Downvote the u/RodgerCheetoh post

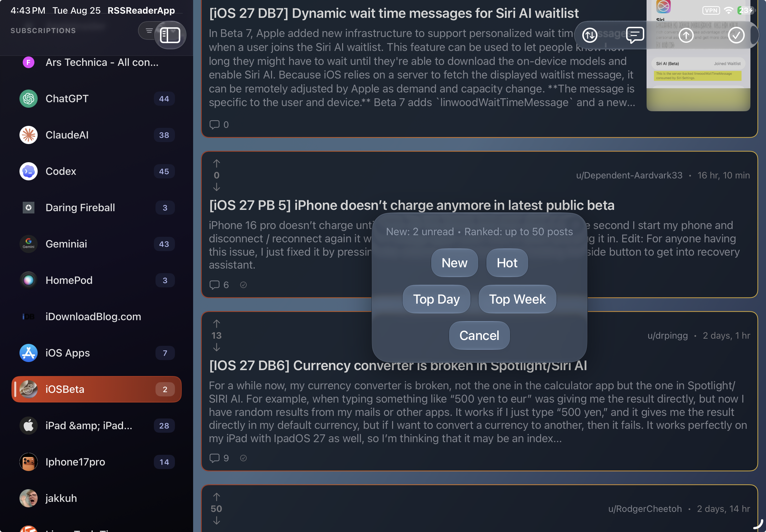tap(216, 520)
